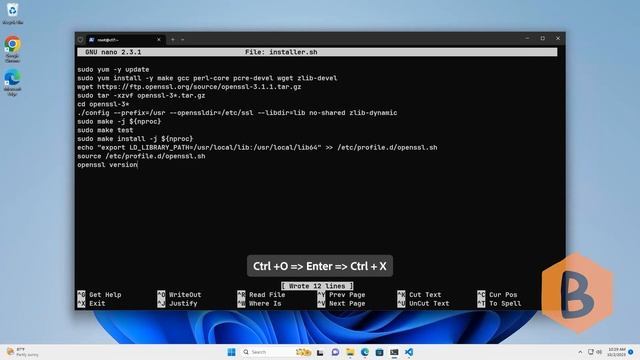Click the ^Y Prev Page shortcut label
This screenshot has width=640, height=360.
tap(341, 295)
